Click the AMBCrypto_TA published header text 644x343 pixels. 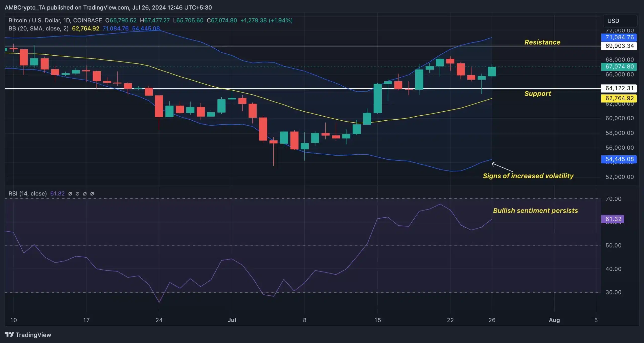[108, 8]
